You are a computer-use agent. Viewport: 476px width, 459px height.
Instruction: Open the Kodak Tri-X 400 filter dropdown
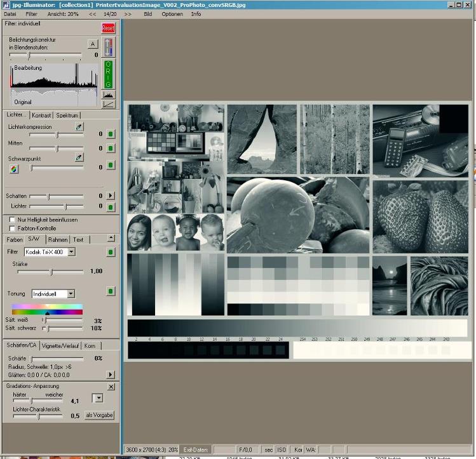71,252
